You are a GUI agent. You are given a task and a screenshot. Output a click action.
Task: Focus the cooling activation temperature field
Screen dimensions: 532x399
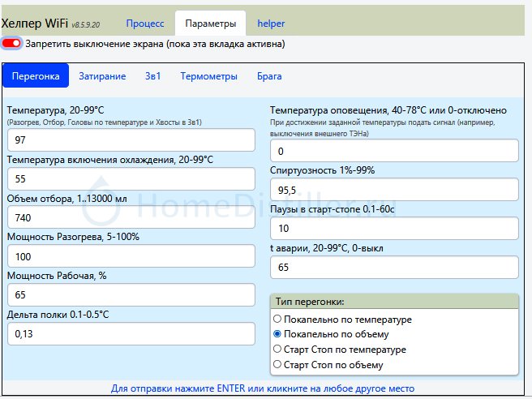tap(130, 179)
